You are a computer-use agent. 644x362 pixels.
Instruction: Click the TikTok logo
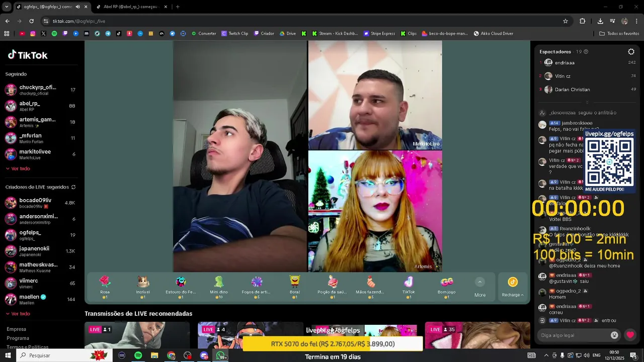pyautogui.click(x=28, y=55)
